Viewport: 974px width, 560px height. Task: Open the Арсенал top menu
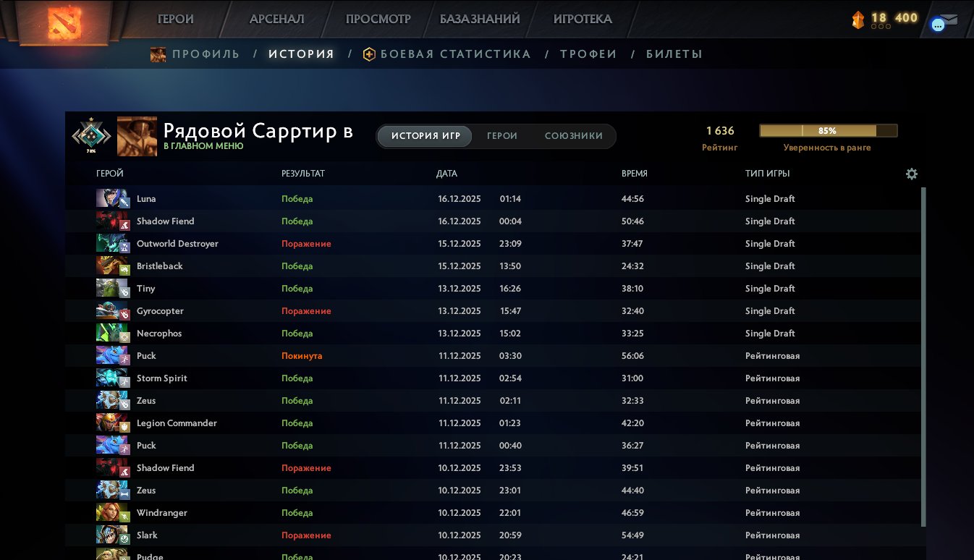click(276, 20)
